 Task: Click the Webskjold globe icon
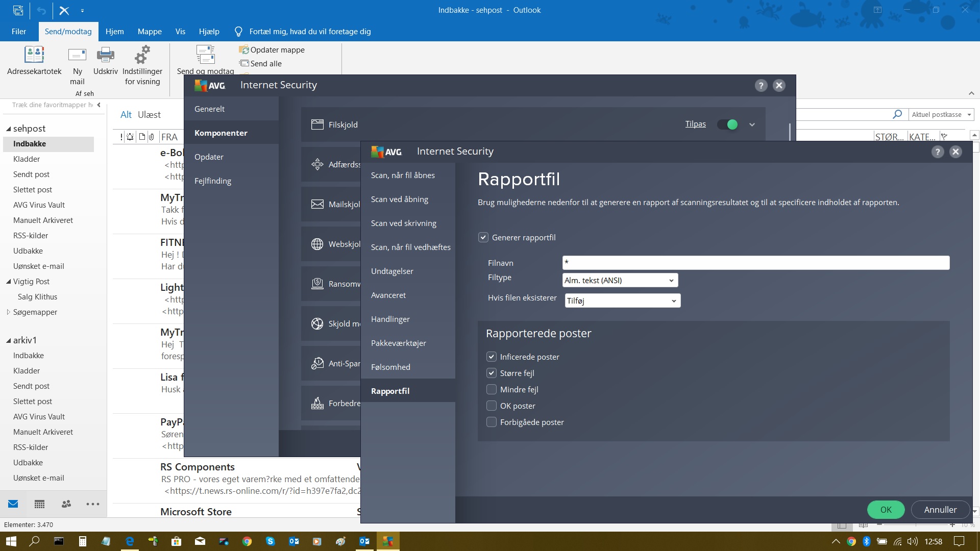pyautogui.click(x=317, y=244)
